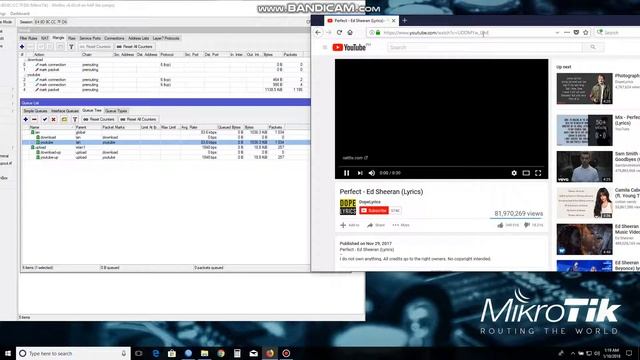Open the Raw tab in Firewall
Screen dimensions: 640x360
[72, 38]
